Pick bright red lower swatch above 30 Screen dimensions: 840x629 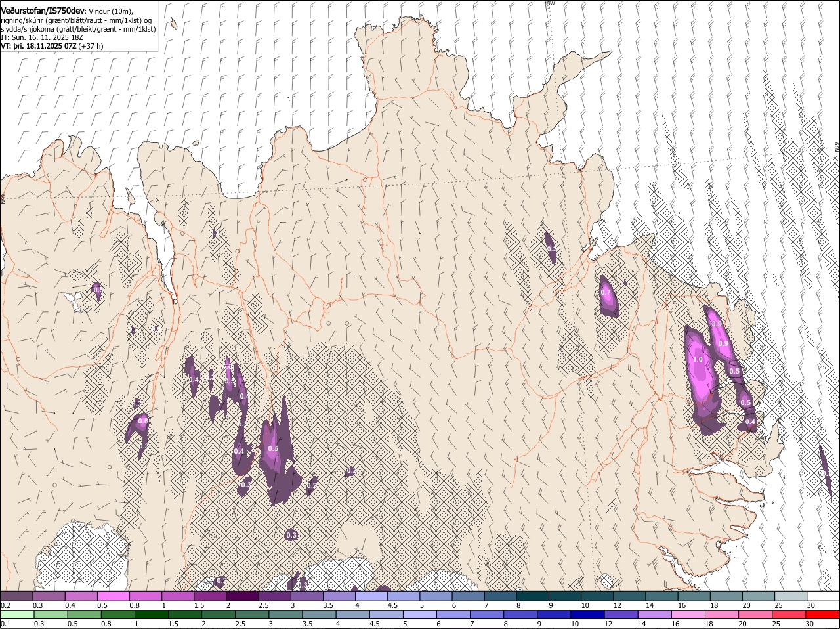click(x=822, y=615)
